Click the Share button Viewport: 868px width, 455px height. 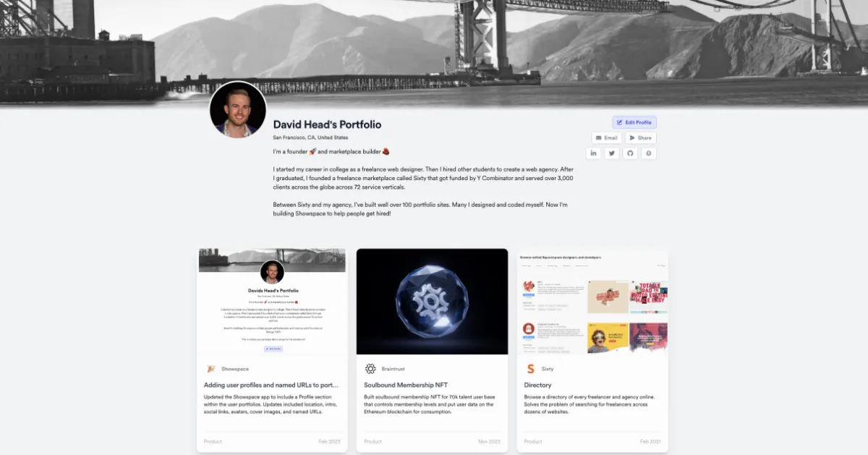pos(641,137)
